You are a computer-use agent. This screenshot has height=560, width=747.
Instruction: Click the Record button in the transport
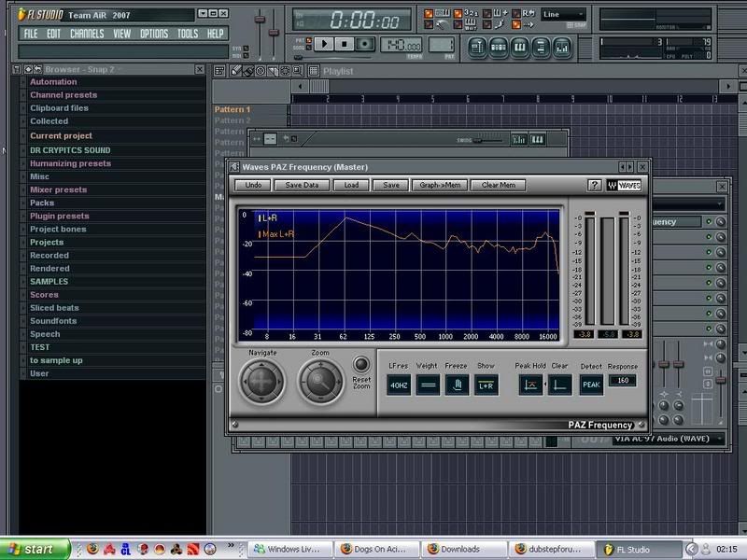(x=365, y=44)
